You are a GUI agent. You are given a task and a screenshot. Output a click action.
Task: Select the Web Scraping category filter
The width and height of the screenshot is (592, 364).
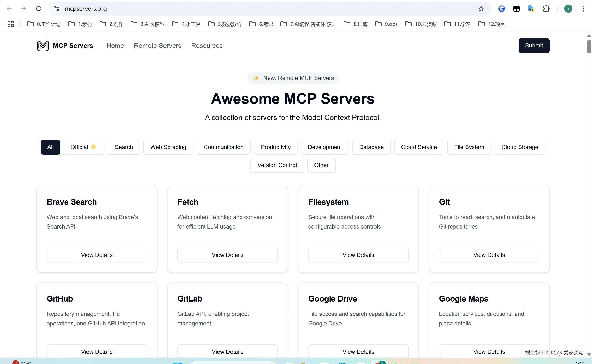click(168, 147)
